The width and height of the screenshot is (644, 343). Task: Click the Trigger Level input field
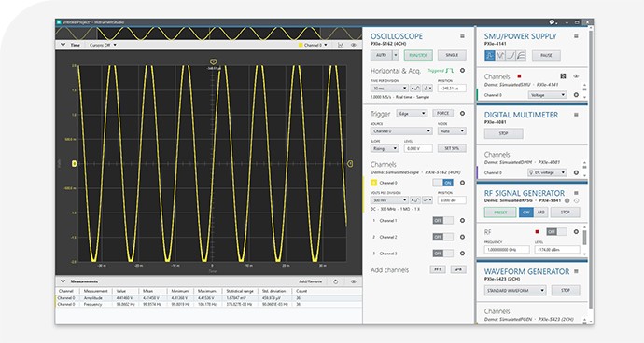click(x=418, y=148)
